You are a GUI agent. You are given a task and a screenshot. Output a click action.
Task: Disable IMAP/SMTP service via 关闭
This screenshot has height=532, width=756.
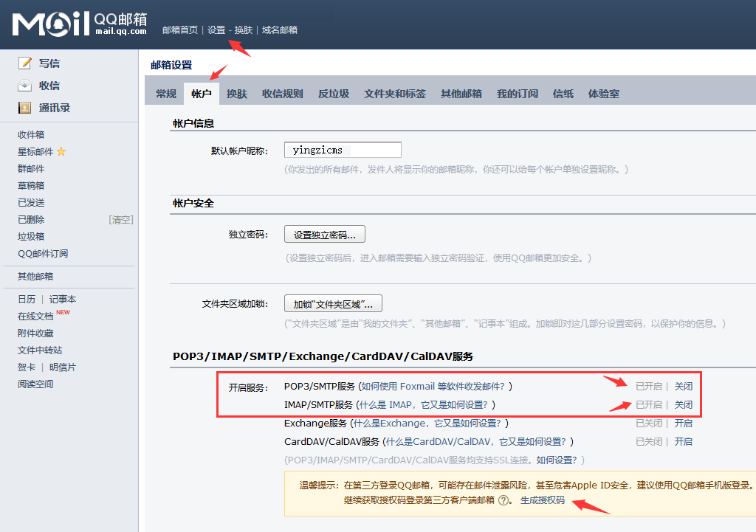683,405
